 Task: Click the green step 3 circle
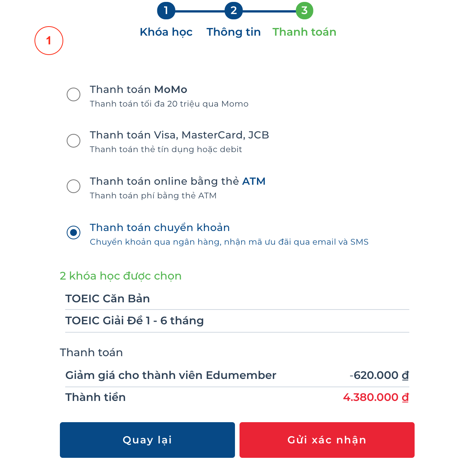(x=304, y=11)
